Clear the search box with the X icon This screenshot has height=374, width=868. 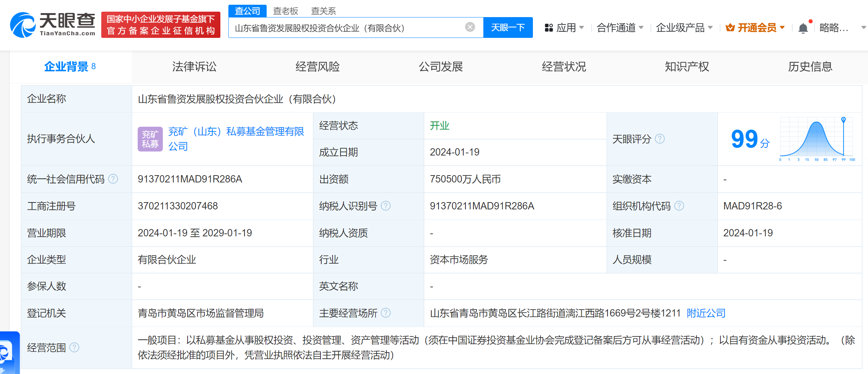(470, 27)
